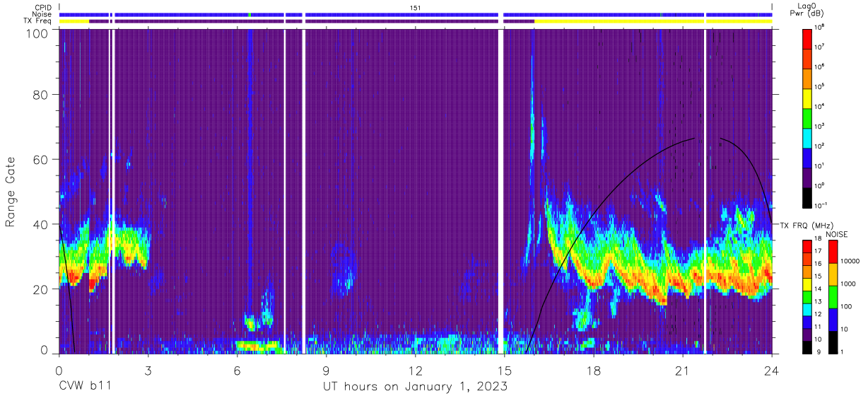868x401 pixels.
Task: Click the 1000 tick label on NOISE bar
Action: pyautogui.click(x=849, y=285)
